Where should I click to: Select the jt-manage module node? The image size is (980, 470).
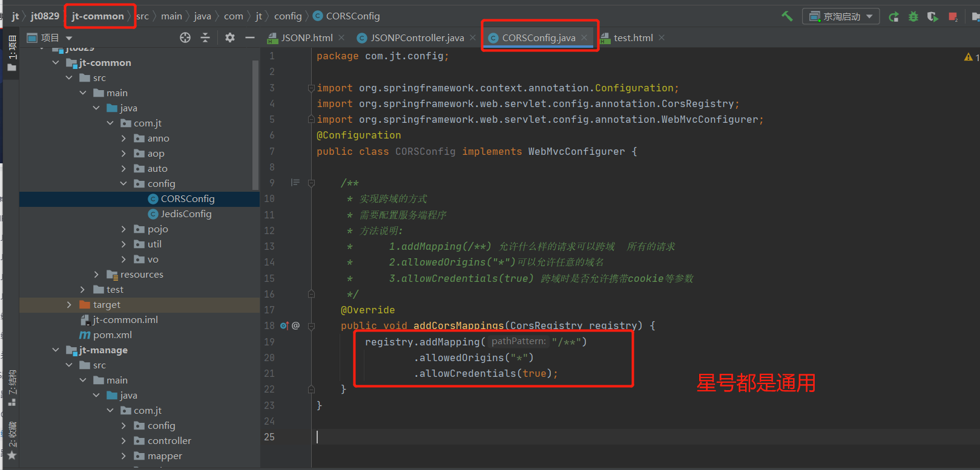97,350
